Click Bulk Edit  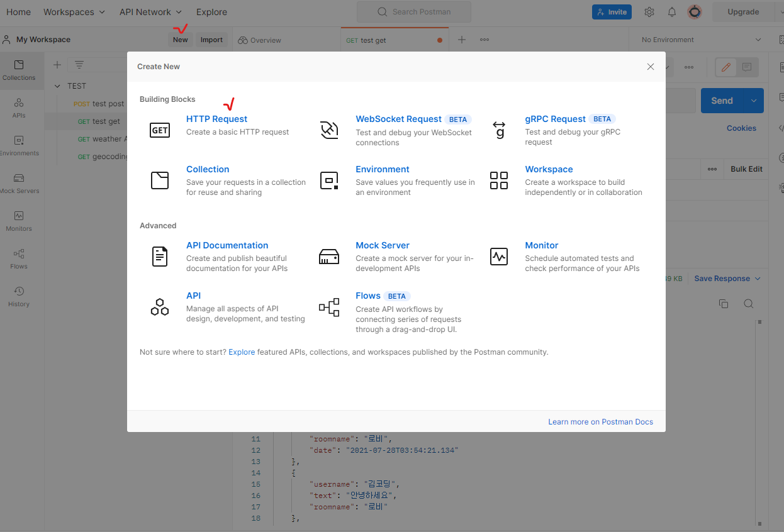746,169
